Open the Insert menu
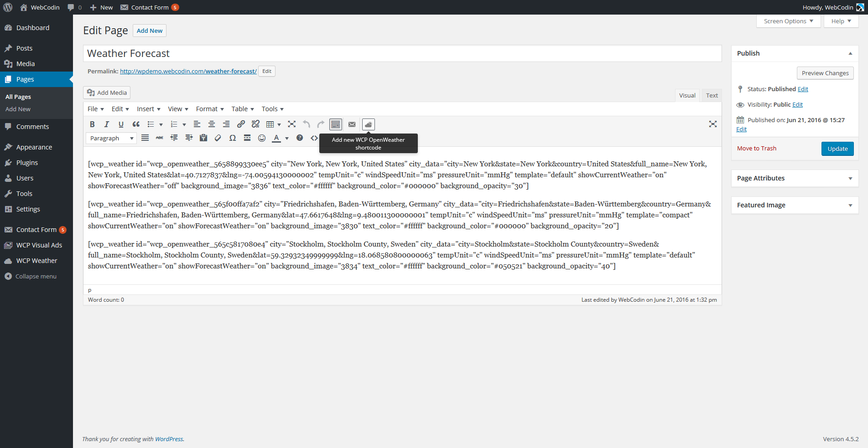Image resolution: width=868 pixels, height=448 pixels. (149, 109)
